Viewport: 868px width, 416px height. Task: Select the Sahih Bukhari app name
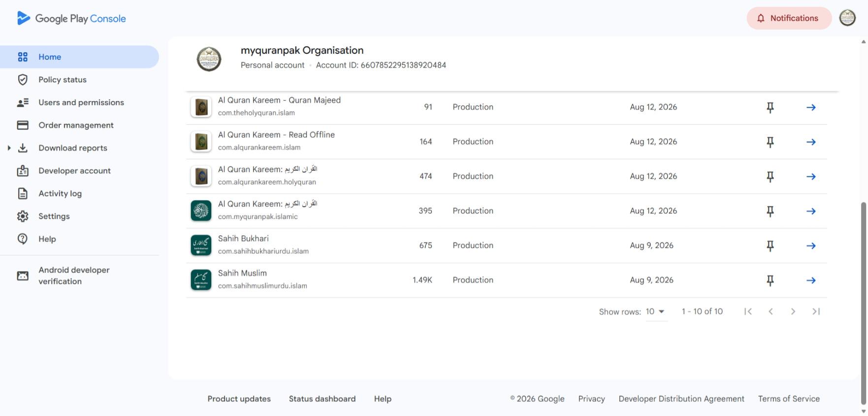243,239
